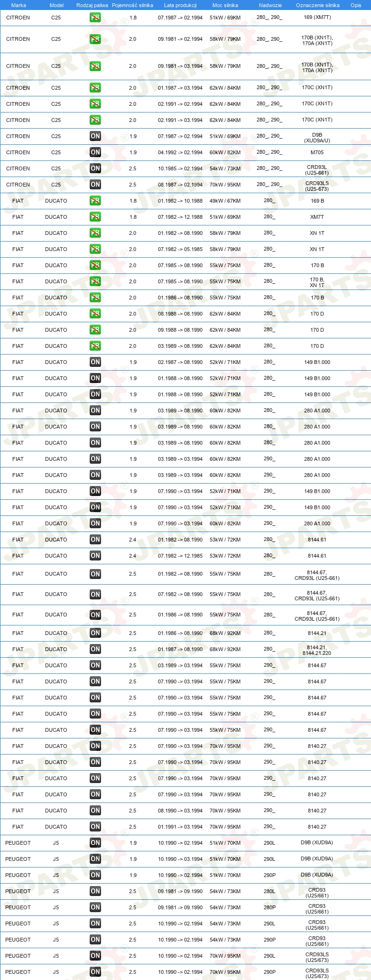Click the Marka column header
This screenshot has height=980, width=371.
(x=19, y=5)
